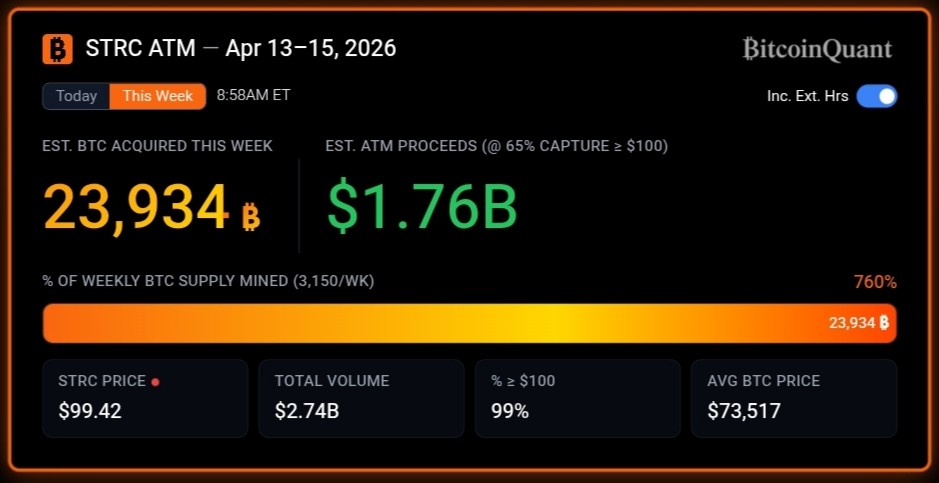Image resolution: width=939 pixels, height=483 pixels.
Task: Click the % ≥ $100 stat card
Action: [x=577, y=398]
